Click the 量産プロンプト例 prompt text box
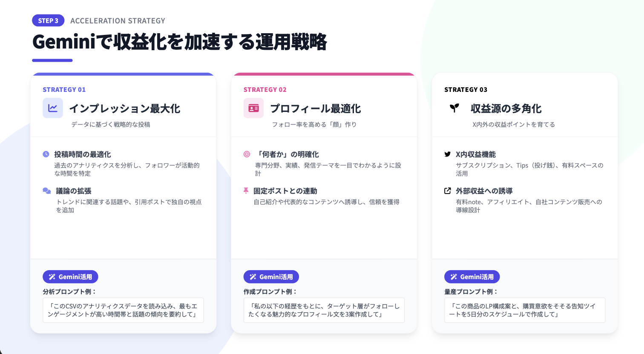644x354 pixels. [524, 310]
